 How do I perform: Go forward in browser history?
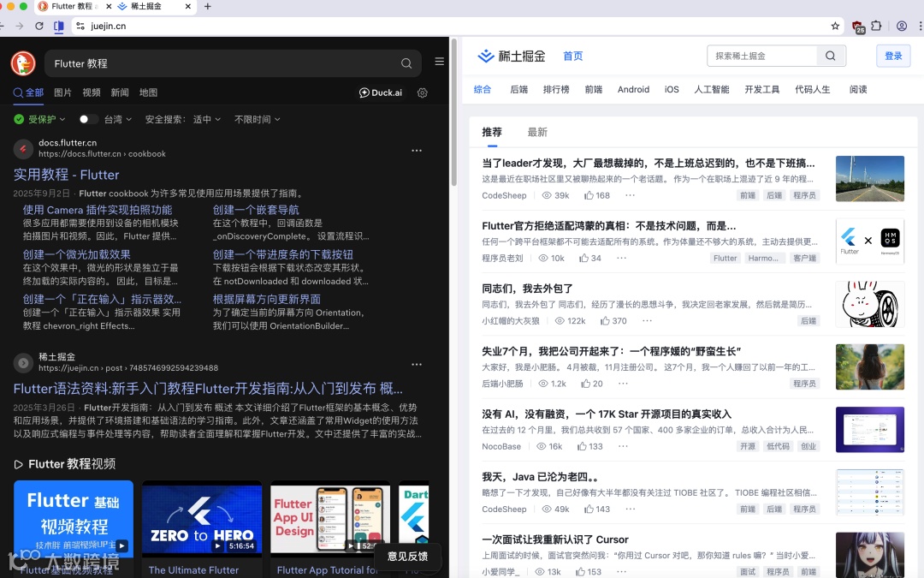[20, 26]
